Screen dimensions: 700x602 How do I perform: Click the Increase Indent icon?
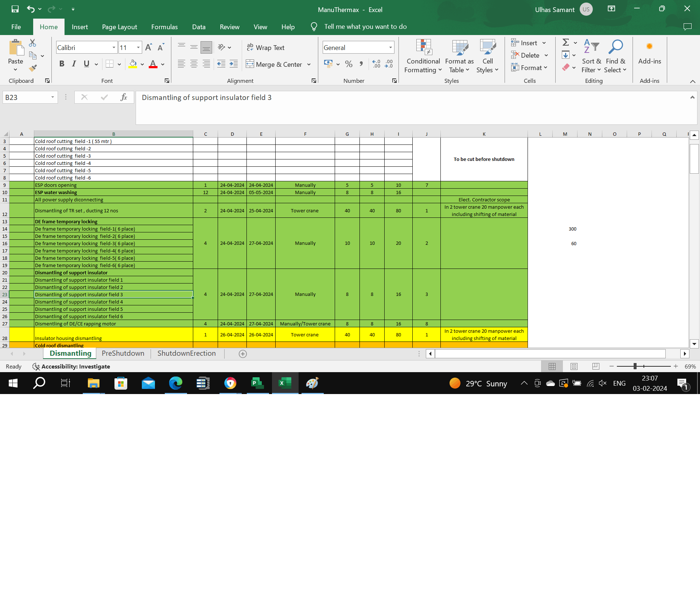pyautogui.click(x=234, y=64)
